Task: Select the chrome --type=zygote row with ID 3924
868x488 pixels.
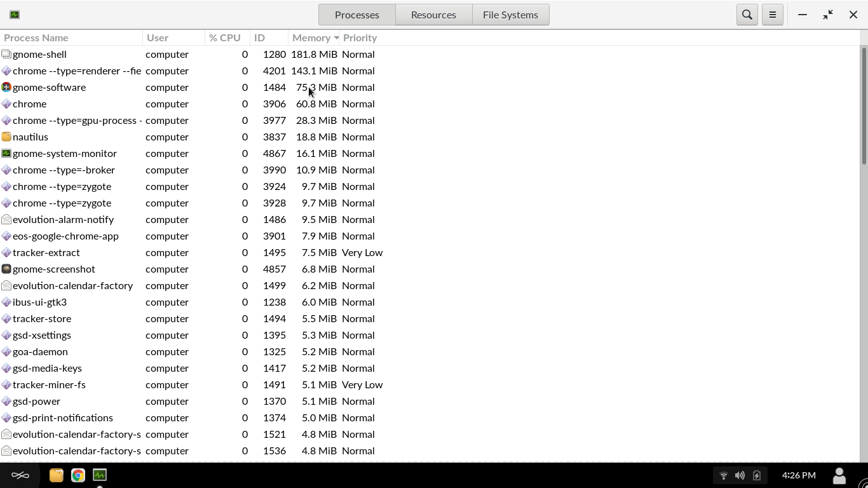Action: 430,186
